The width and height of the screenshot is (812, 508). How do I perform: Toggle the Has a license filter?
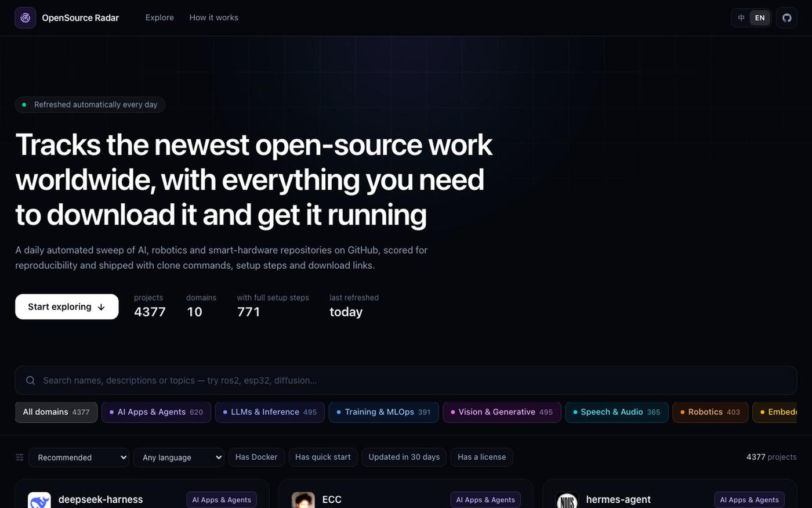(481, 457)
